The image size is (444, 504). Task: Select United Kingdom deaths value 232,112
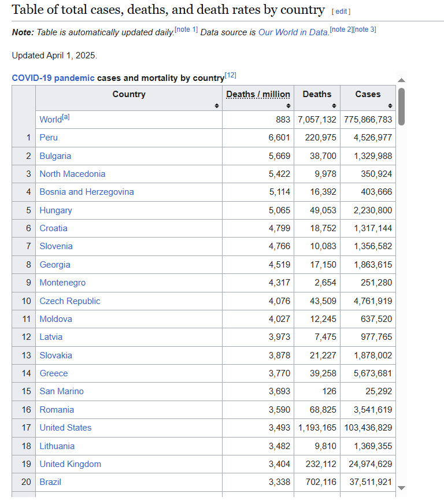point(320,464)
